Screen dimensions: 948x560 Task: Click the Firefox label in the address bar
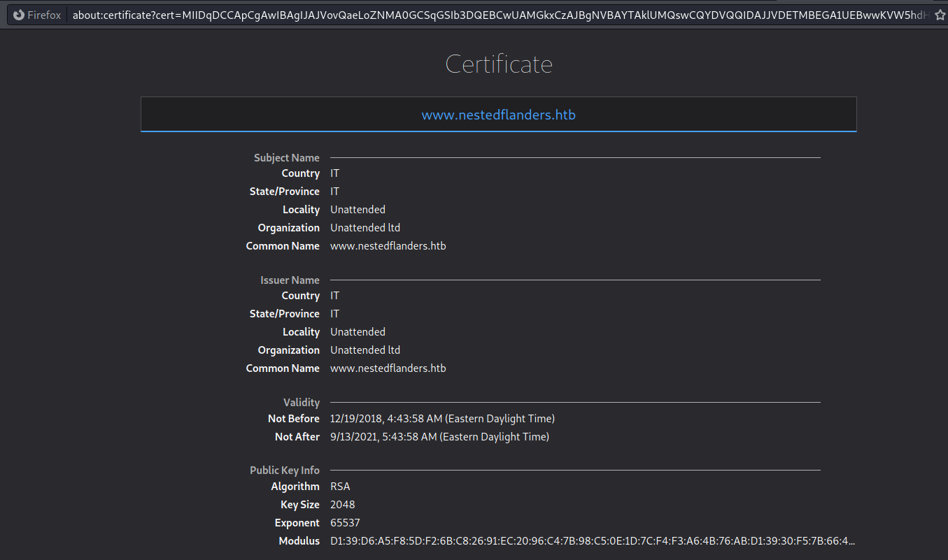tap(44, 15)
